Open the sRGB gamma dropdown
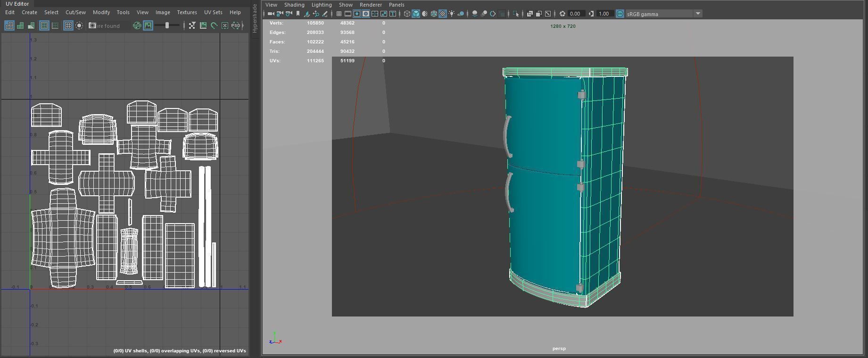The image size is (868, 358). point(664,14)
